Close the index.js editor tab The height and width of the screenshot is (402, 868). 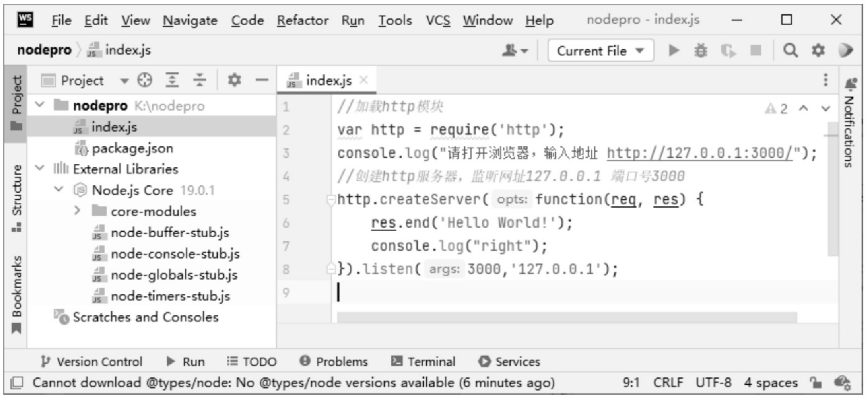(363, 80)
